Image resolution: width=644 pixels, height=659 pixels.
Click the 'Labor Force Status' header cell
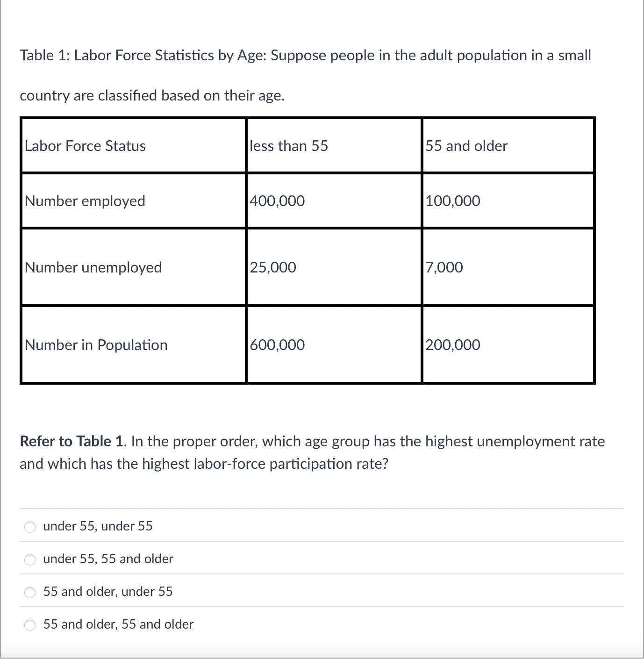click(x=85, y=146)
